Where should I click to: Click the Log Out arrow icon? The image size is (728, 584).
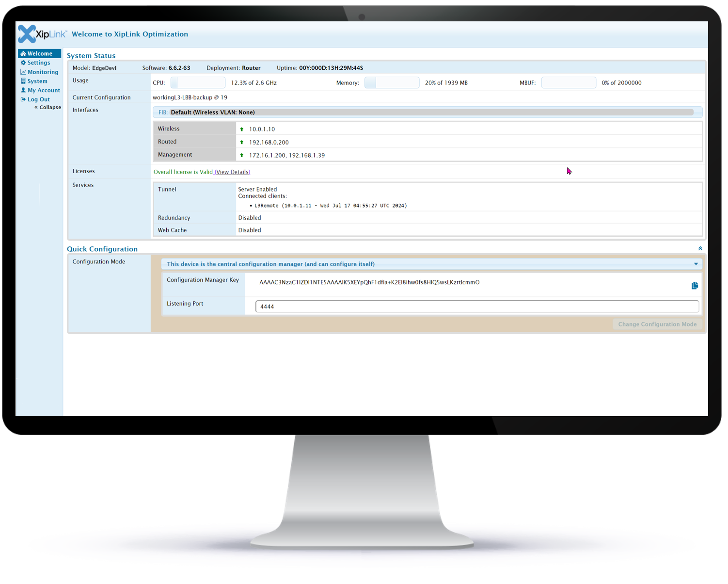23,99
